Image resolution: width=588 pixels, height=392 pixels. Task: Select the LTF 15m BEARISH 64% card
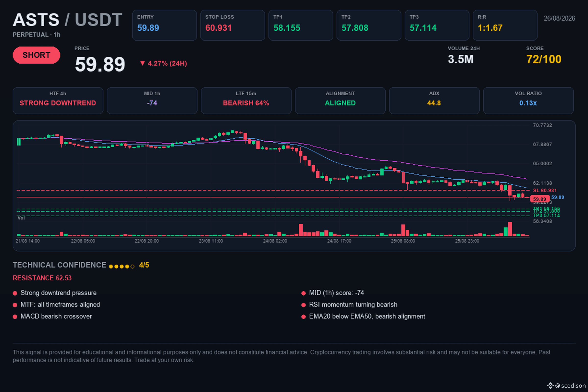point(246,101)
